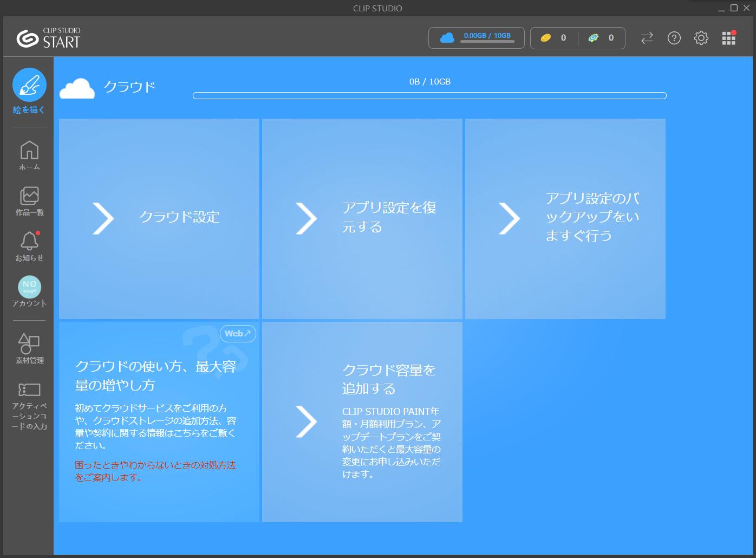The image size is (756, 558).
Task: Open the settings gear icon
Action: (x=701, y=38)
